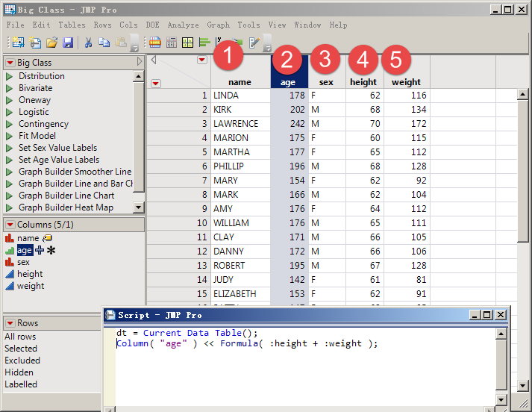Click the Cut scissors toolbar icon

(x=88, y=43)
